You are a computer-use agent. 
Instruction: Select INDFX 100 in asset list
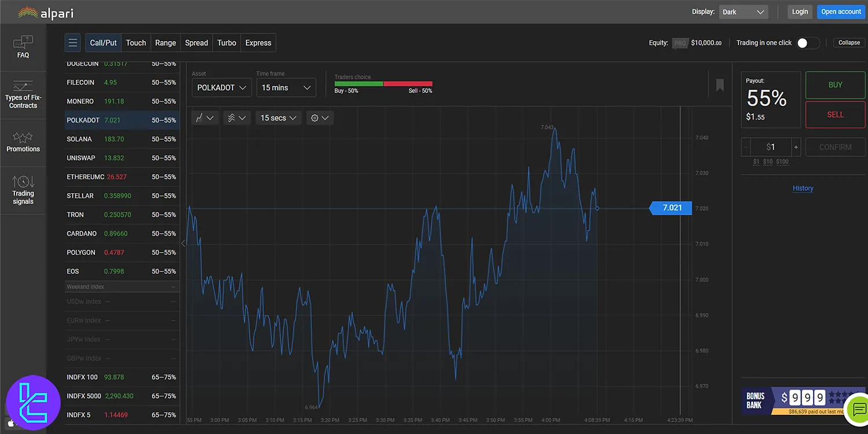coord(122,377)
